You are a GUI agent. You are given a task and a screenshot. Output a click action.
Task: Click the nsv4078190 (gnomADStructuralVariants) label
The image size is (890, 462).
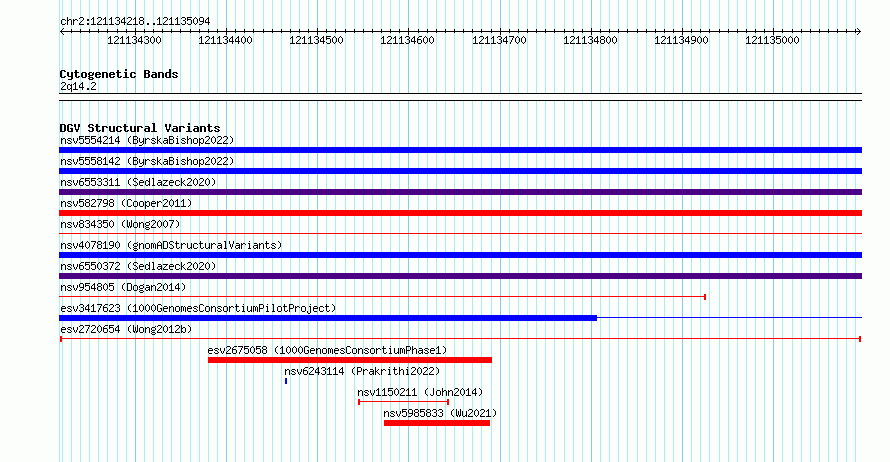click(171, 245)
